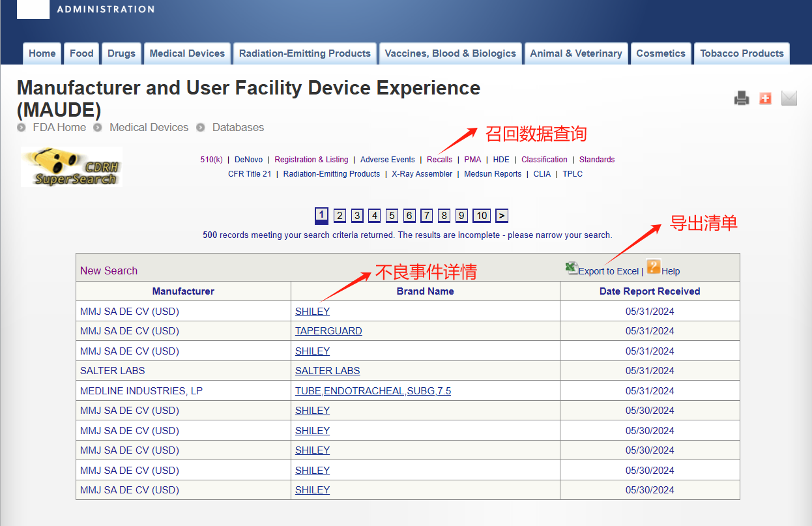Viewport: 812px width, 526px height.
Task: Open the Animal & Veterinary tab
Action: 576,53
